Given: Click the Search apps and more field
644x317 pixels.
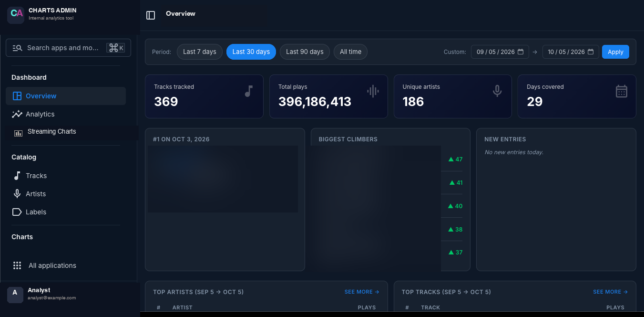Looking at the screenshot, I should pyautogui.click(x=68, y=48).
